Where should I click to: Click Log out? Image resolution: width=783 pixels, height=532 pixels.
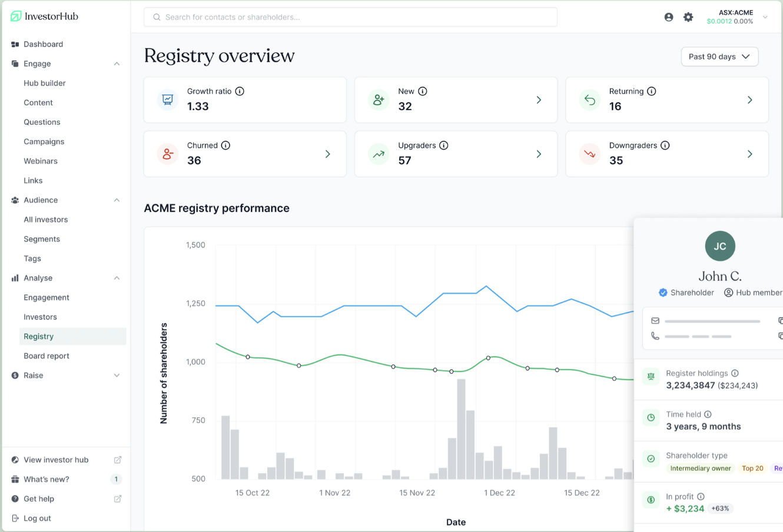pyautogui.click(x=37, y=518)
